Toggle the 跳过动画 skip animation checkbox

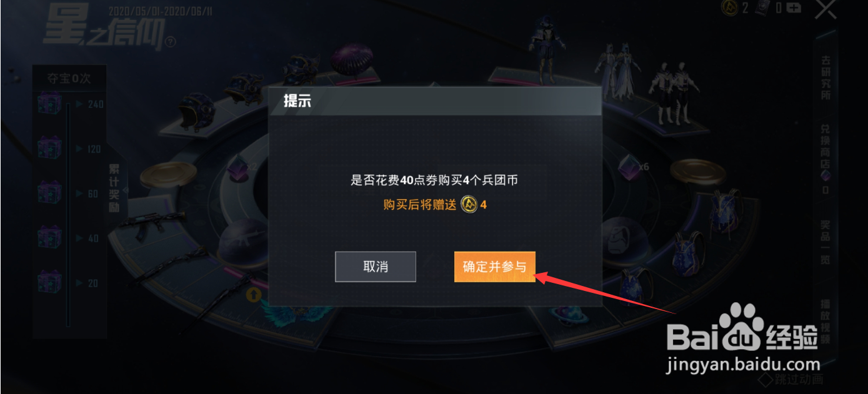(x=766, y=378)
